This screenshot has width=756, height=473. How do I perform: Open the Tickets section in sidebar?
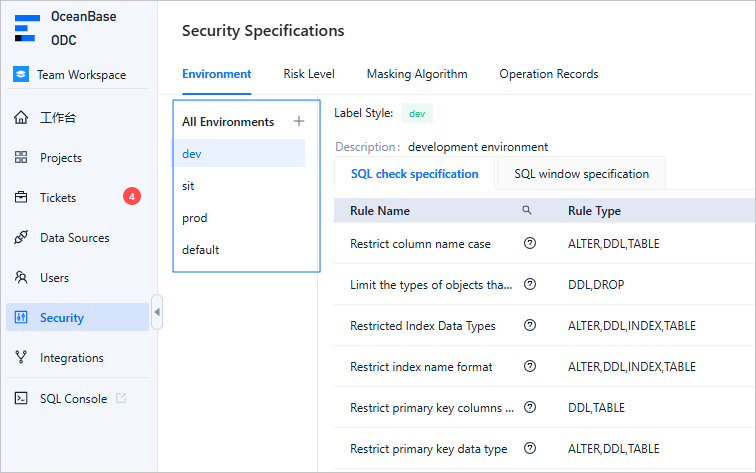(x=58, y=198)
